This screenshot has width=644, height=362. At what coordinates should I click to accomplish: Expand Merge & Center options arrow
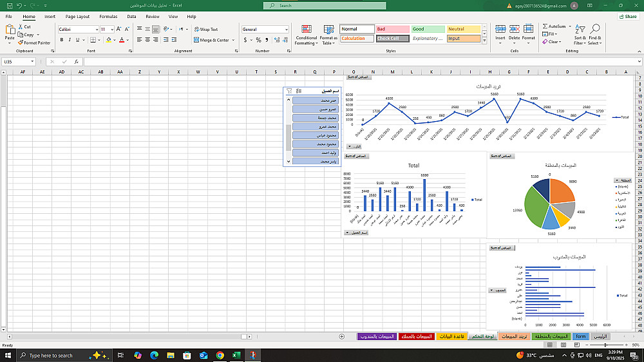coord(233,41)
